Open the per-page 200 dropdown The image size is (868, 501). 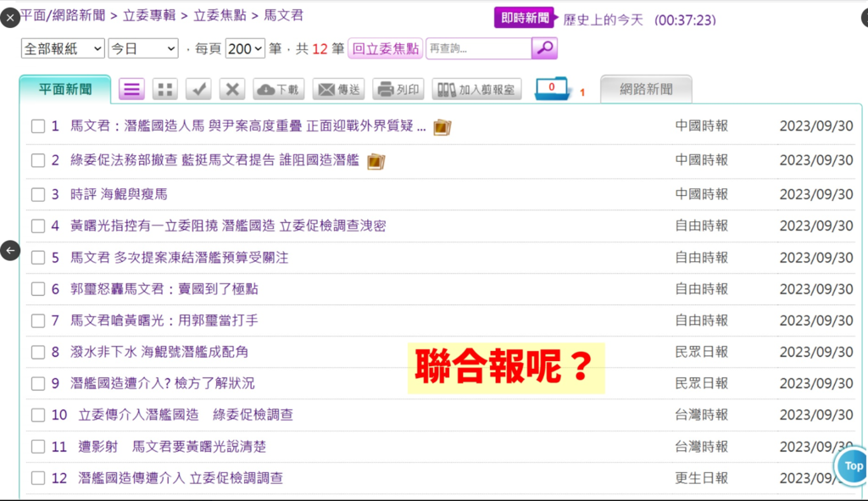coord(245,49)
